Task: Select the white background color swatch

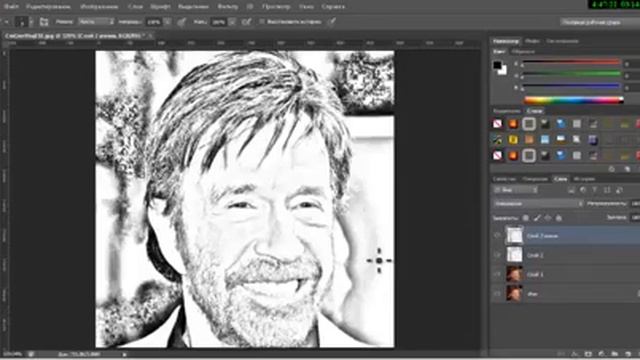Action: click(504, 72)
